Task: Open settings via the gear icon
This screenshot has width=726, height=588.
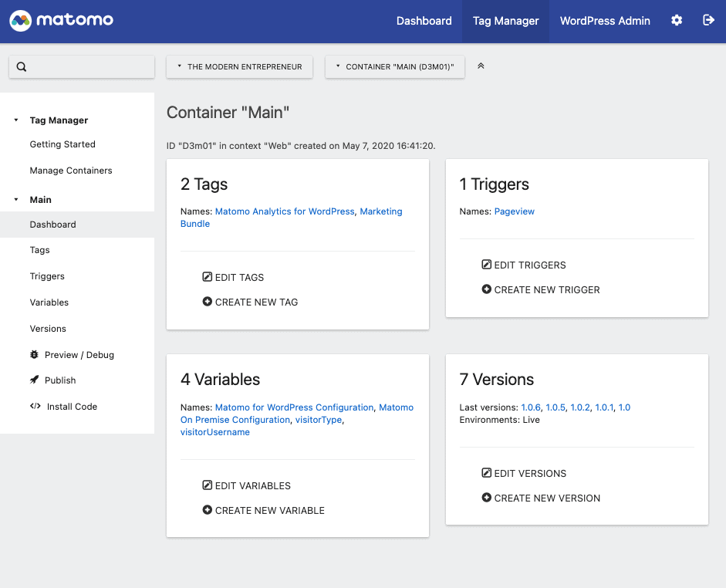Action: pos(677,20)
